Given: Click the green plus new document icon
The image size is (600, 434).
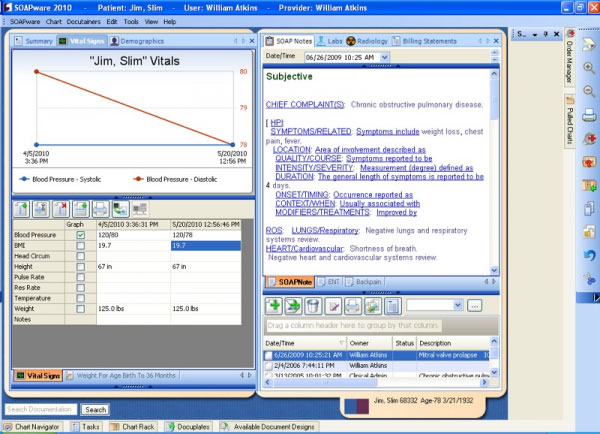Looking at the screenshot, I should coord(275,304).
